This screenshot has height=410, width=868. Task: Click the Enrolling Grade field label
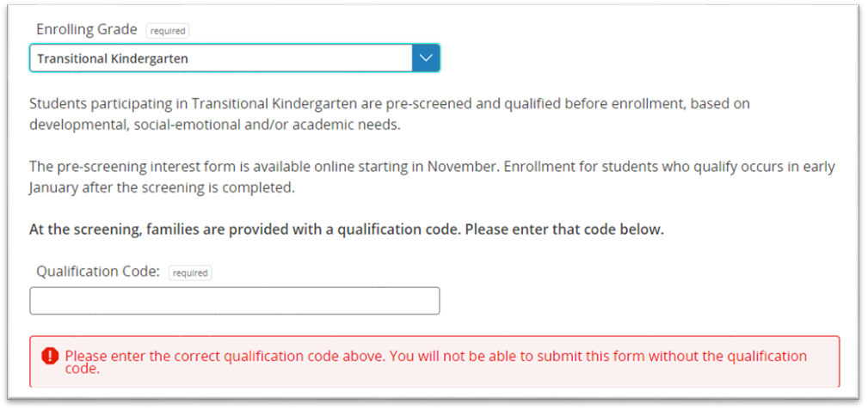pyautogui.click(x=86, y=30)
